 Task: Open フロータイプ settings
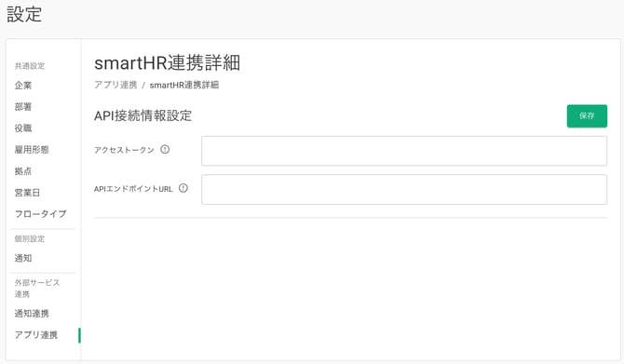coord(41,214)
